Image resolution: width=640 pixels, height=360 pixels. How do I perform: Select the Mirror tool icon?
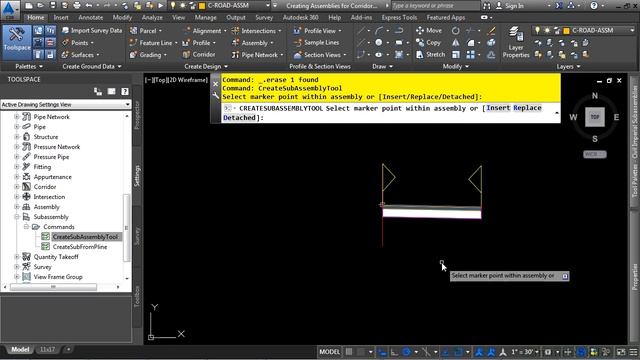(x=456, y=42)
